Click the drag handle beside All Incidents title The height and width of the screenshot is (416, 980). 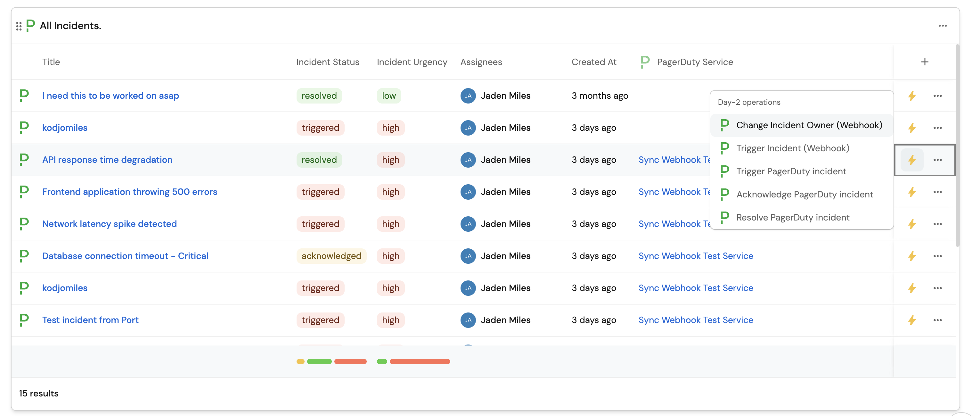[x=19, y=26]
